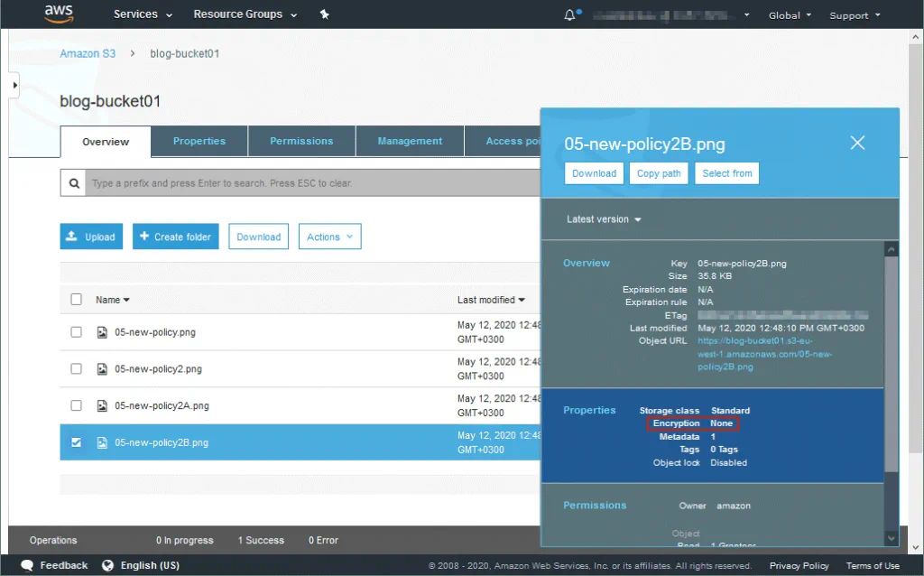The height and width of the screenshot is (576, 924).
Task: Open the notifications bell
Action: click(569, 15)
